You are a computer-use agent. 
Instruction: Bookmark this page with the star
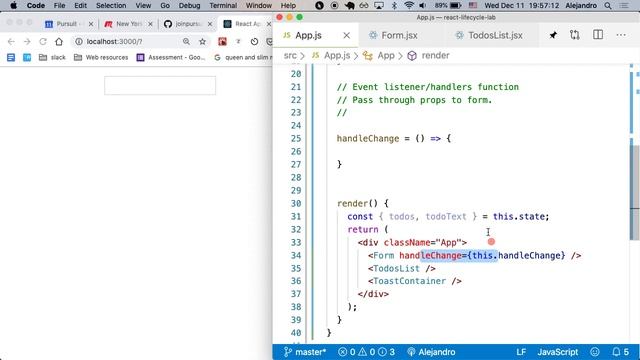coord(202,42)
